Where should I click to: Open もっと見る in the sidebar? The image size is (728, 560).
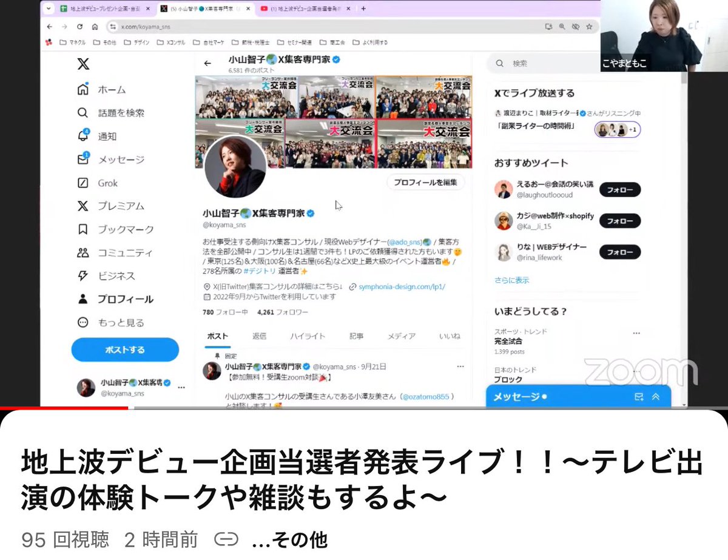pyautogui.click(x=111, y=323)
